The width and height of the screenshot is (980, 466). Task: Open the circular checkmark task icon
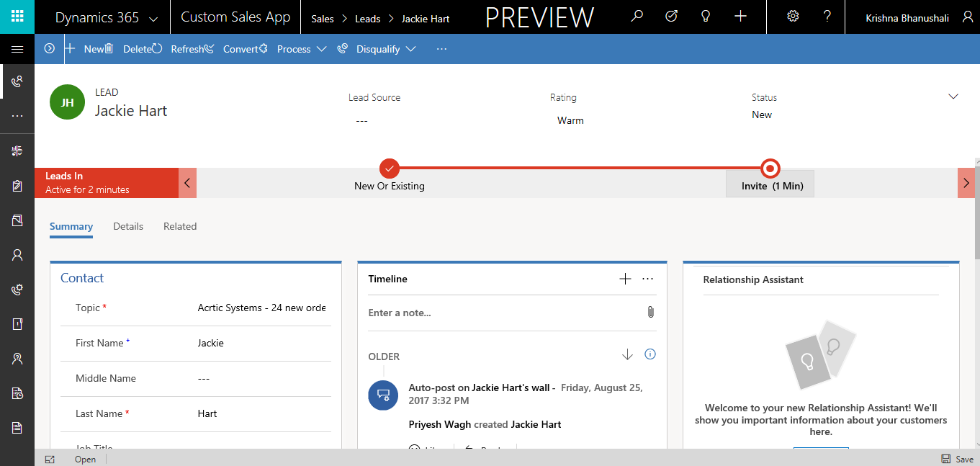point(671,16)
